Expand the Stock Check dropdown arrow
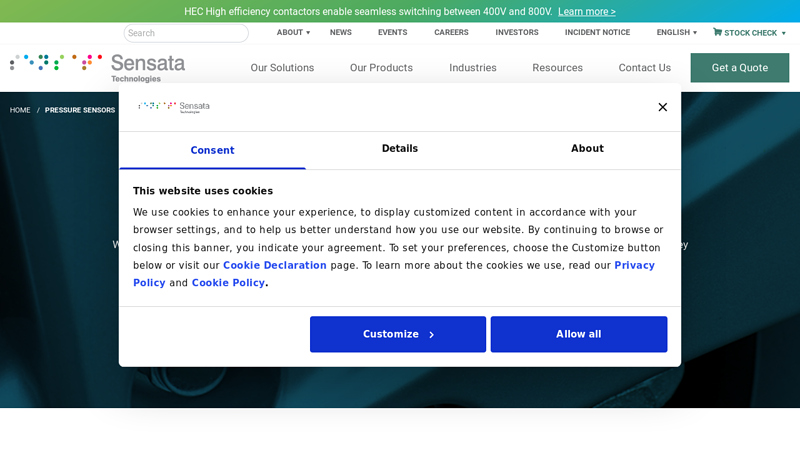The height and width of the screenshot is (450, 800). (x=784, y=33)
